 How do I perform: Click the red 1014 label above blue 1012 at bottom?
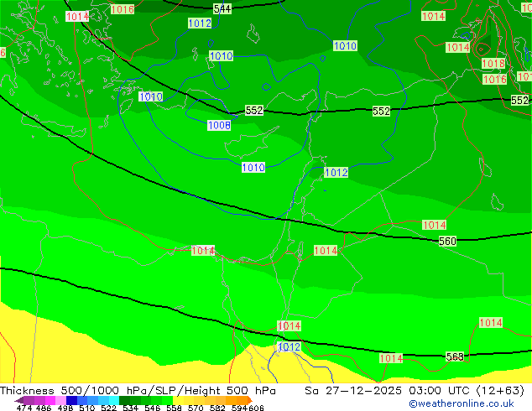289,326
